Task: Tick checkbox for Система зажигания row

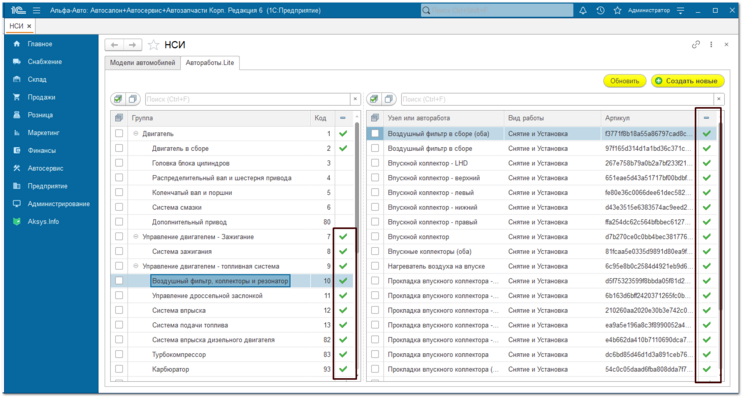Action: 119,251
